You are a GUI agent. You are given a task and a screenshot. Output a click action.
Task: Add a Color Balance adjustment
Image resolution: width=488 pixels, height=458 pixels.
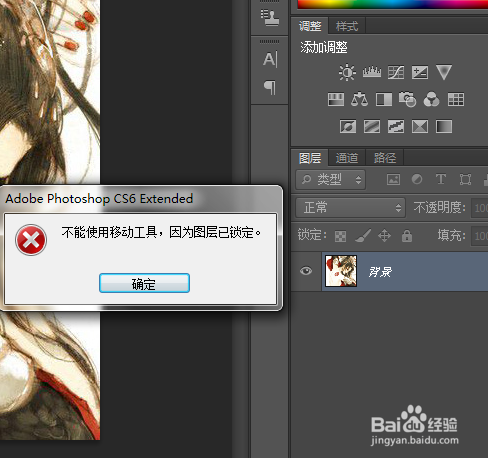click(359, 99)
